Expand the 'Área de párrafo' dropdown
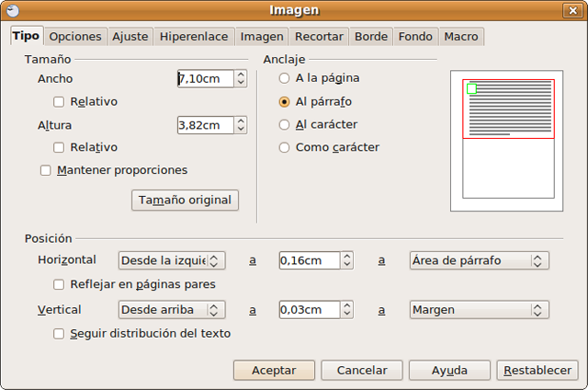 tap(478, 260)
